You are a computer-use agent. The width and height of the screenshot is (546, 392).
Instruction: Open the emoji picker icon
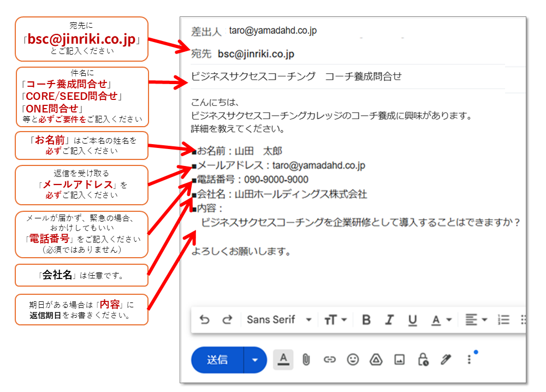click(353, 360)
